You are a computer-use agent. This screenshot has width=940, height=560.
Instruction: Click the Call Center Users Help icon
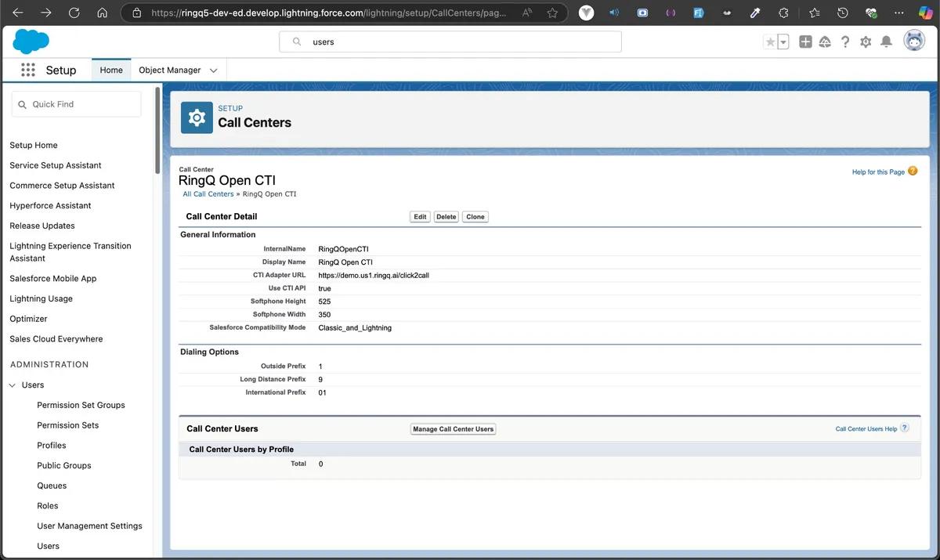point(905,428)
